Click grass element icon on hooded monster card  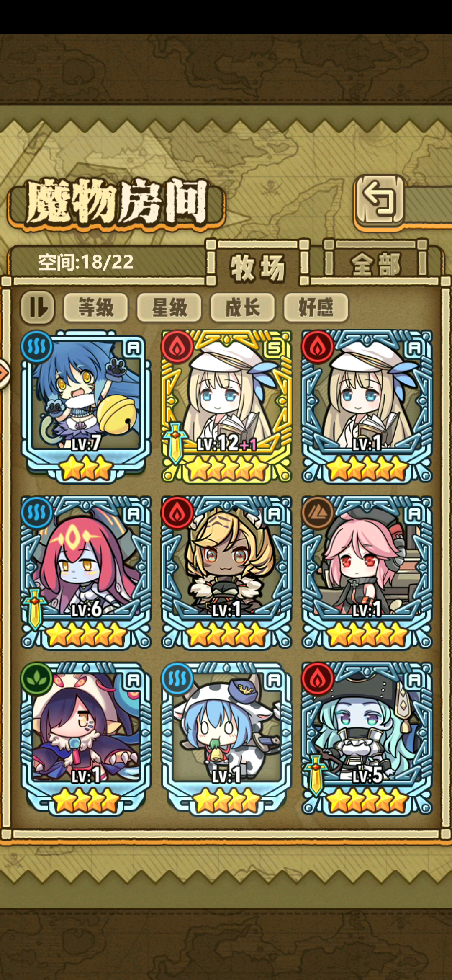[x=37, y=678]
